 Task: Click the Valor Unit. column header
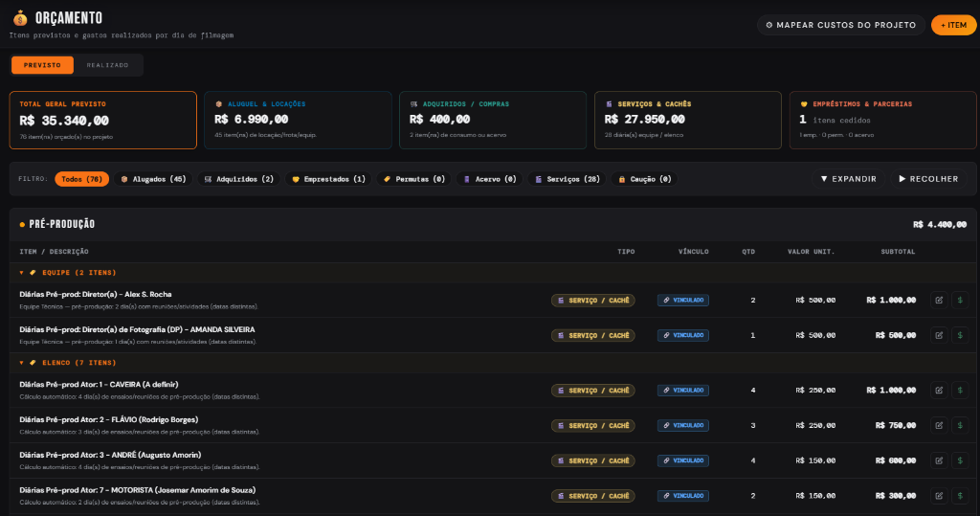812,252
